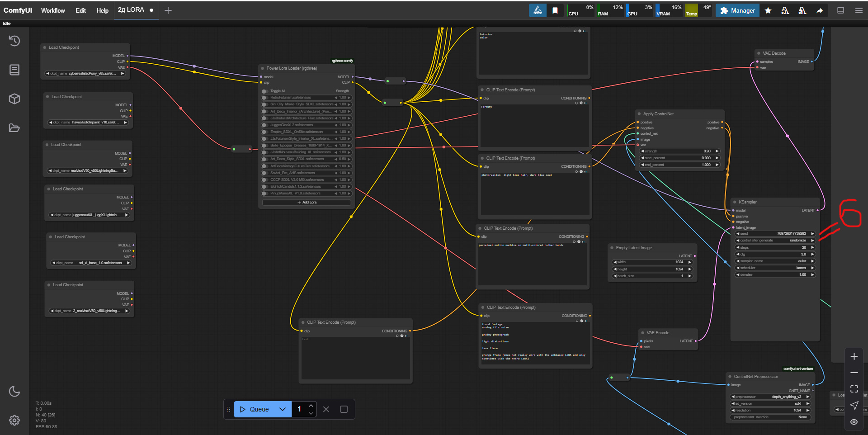Toggle the RetroFuturism.safetensors LoRA on
The image size is (868, 435).
tap(265, 98)
